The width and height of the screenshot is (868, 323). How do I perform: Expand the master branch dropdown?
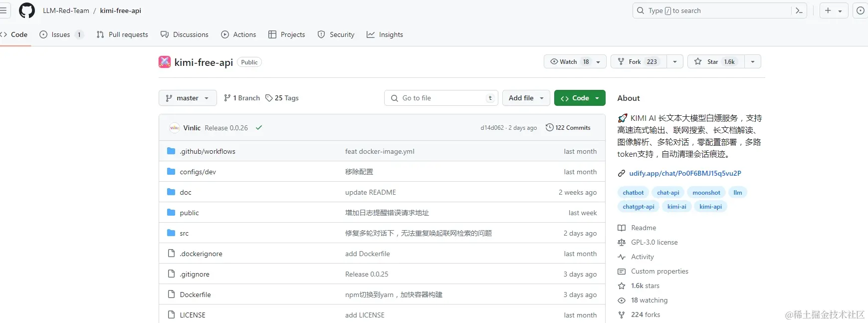(x=188, y=98)
